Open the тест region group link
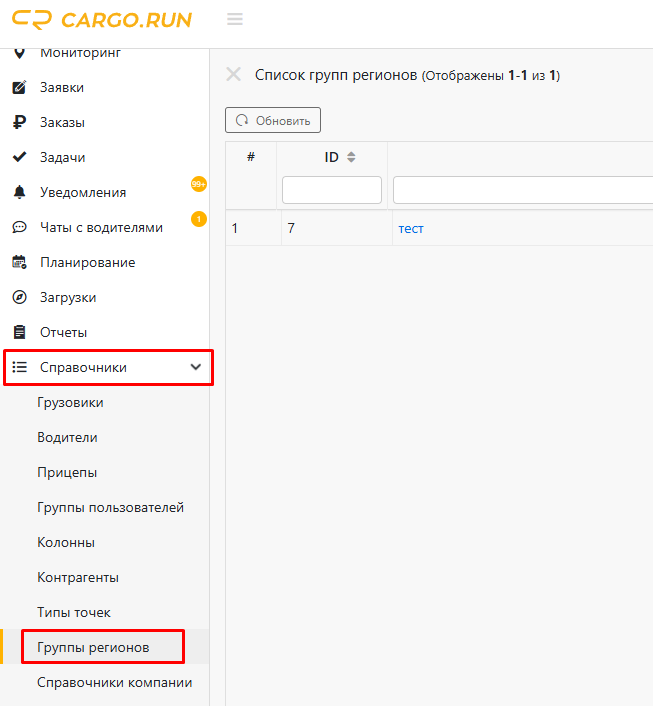Image resolution: width=653 pixels, height=706 pixels. 411,229
